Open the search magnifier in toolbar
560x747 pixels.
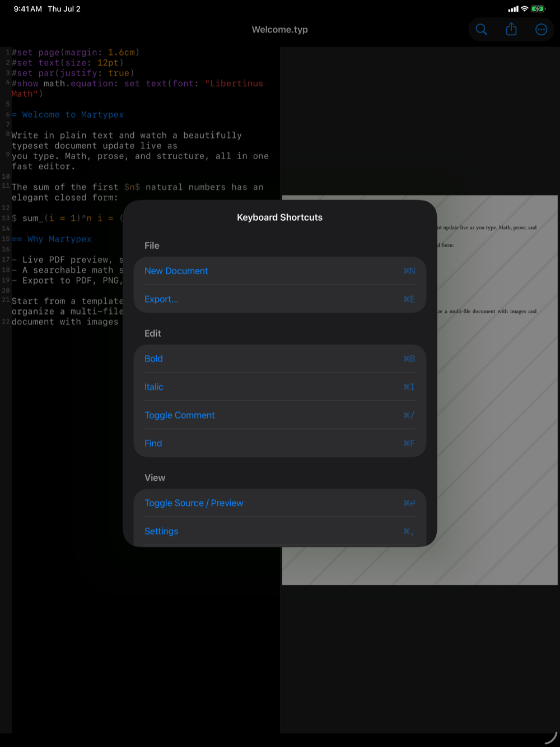click(481, 30)
